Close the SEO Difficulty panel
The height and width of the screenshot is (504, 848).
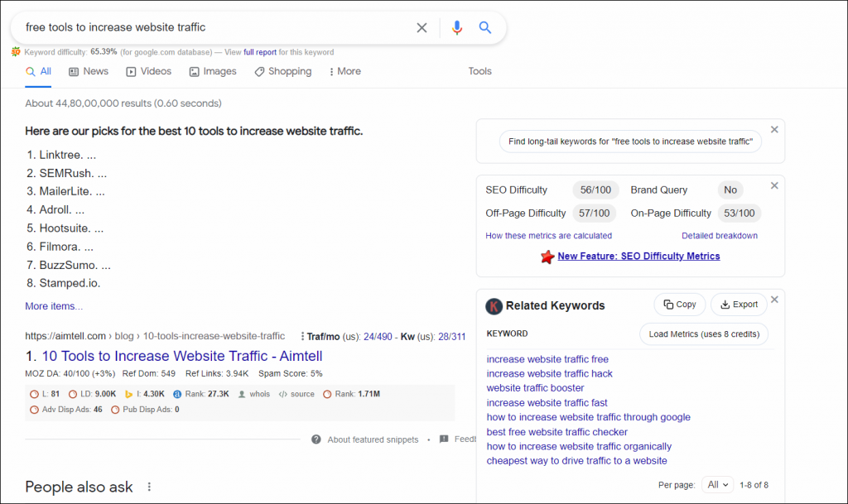pyautogui.click(x=774, y=185)
